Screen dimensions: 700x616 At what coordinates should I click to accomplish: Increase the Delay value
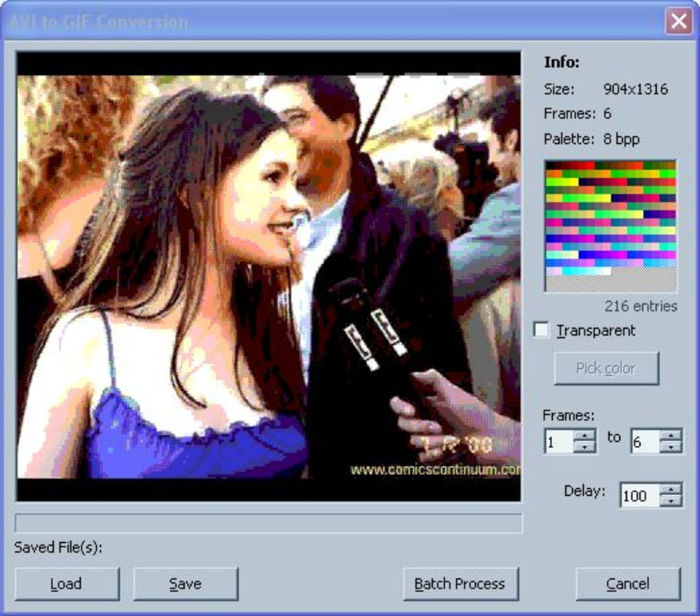[671, 489]
